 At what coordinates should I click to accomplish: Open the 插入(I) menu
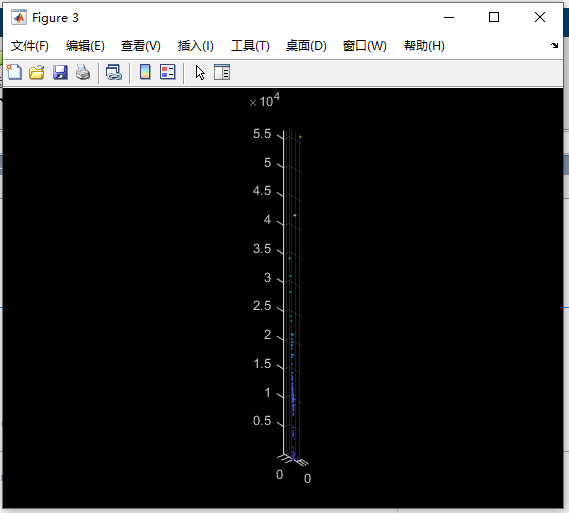pyautogui.click(x=196, y=46)
